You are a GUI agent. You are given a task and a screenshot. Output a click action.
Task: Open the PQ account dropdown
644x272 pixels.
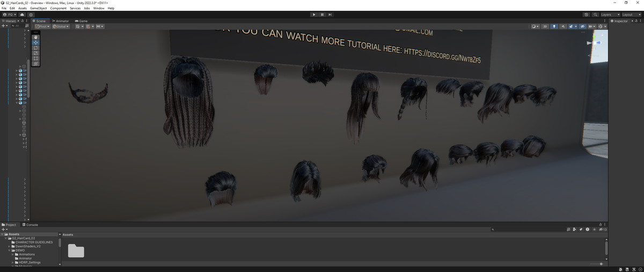pos(9,15)
